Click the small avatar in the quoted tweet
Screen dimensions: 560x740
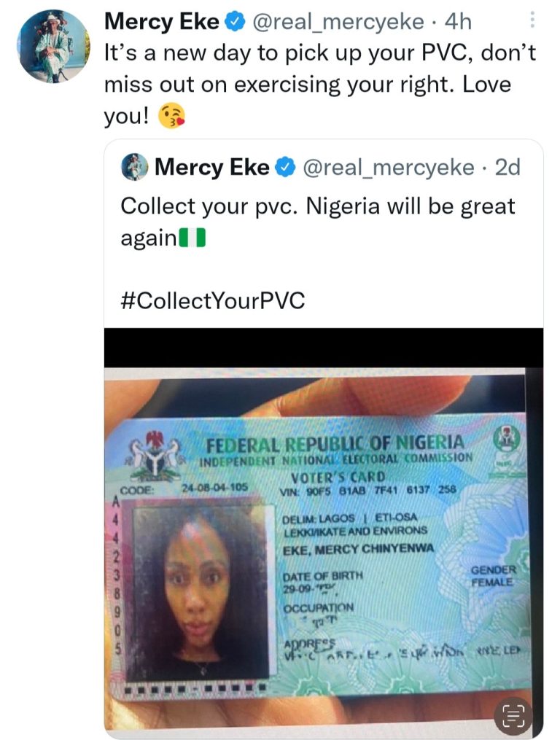pos(136,168)
